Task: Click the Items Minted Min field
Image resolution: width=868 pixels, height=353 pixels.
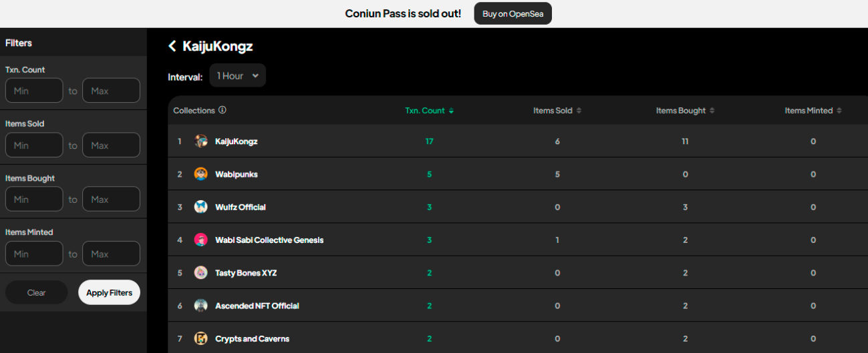Action: pos(34,254)
